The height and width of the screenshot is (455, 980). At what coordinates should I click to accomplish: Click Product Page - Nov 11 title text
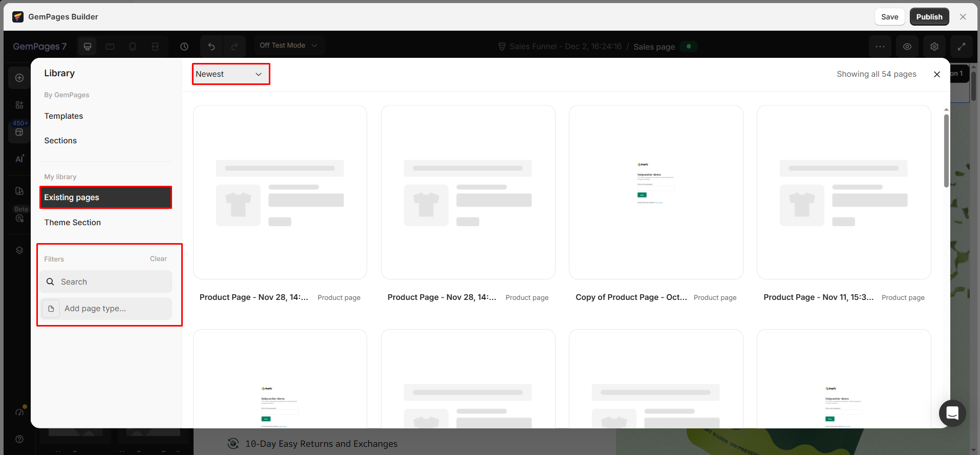point(819,297)
